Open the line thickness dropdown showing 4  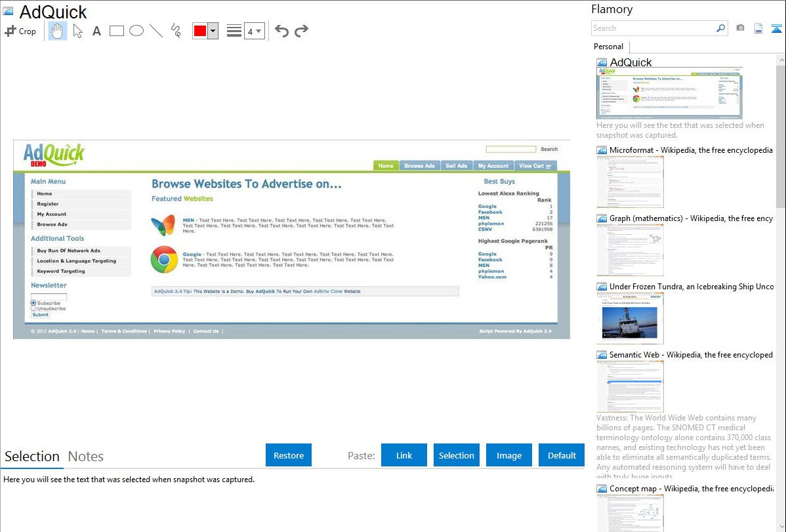(255, 31)
